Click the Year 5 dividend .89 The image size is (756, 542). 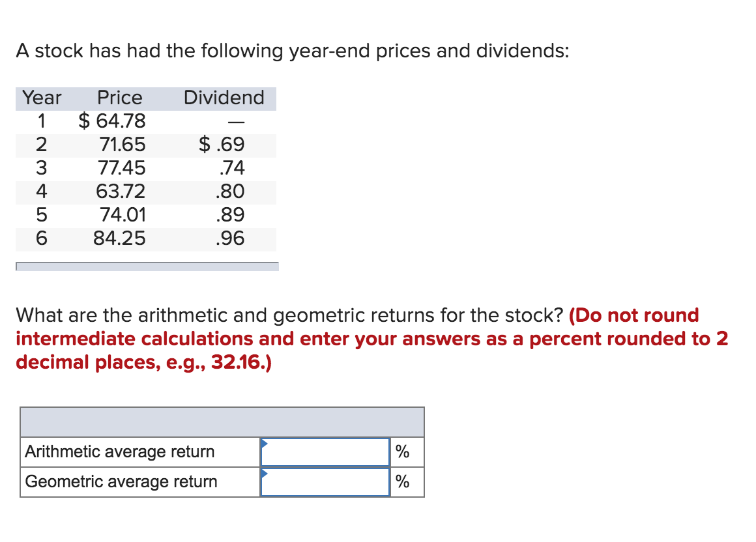(x=231, y=215)
